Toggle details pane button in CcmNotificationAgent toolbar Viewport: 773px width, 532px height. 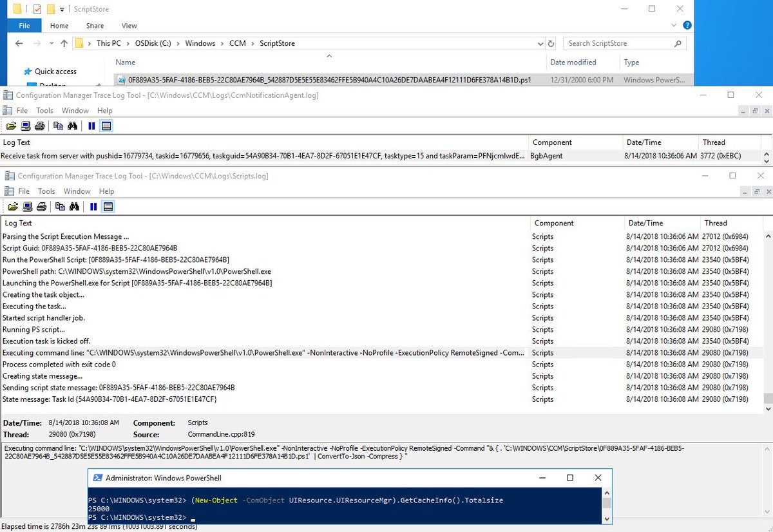click(x=106, y=126)
